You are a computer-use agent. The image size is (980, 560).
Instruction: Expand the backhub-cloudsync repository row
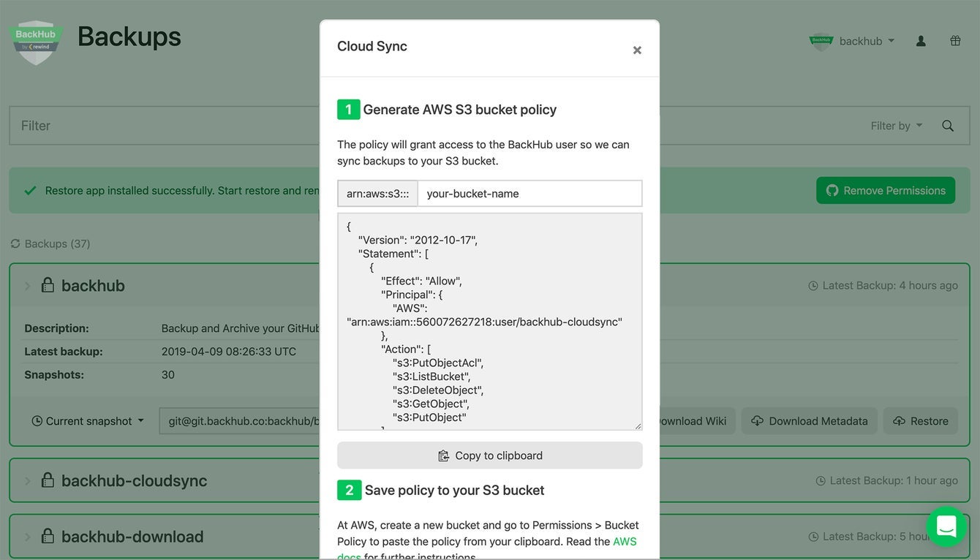(x=28, y=481)
